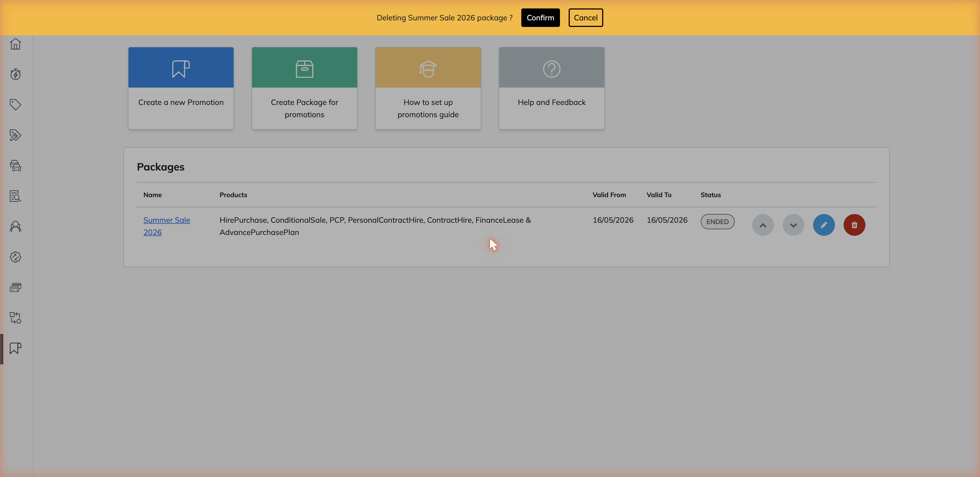Open the stopwatch lightning icon in sidebar

[16, 74]
